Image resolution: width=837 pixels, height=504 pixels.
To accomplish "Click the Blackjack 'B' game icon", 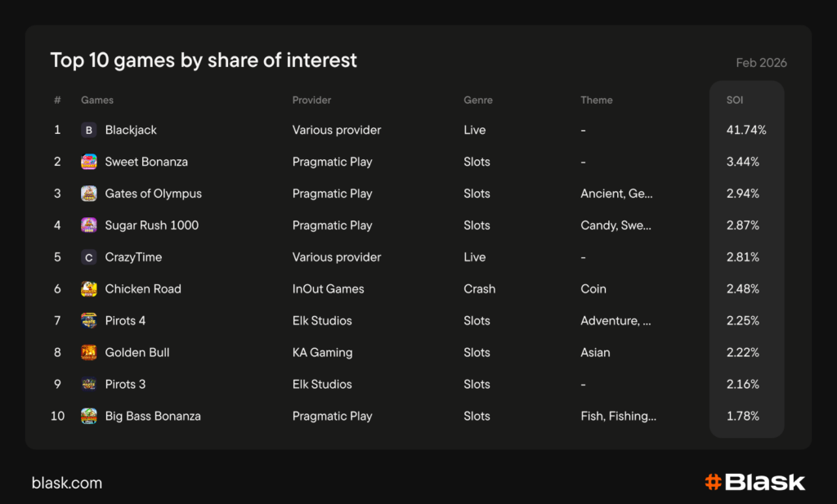I will pyautogui.click(x=89, y=130).
